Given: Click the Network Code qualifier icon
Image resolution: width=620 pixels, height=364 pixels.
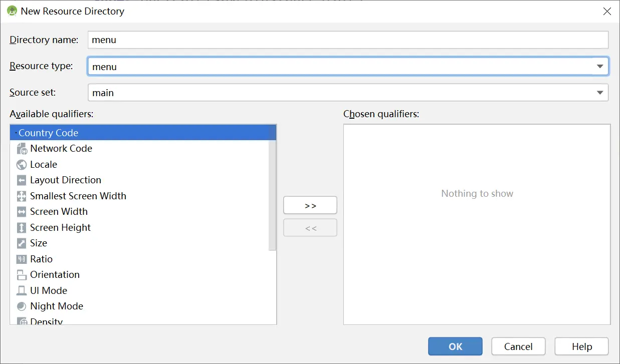Looking at the screenshot, I should [22, 149].
